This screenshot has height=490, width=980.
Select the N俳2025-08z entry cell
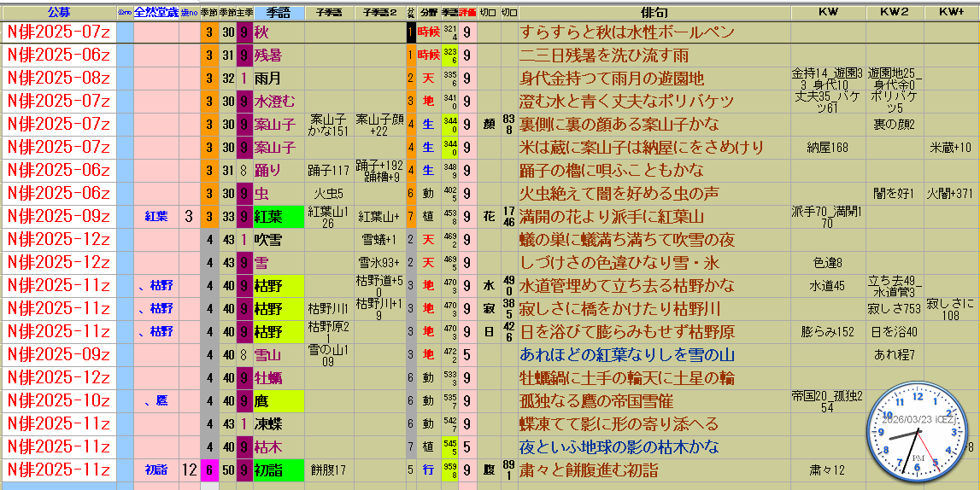[x=58, y=79]
